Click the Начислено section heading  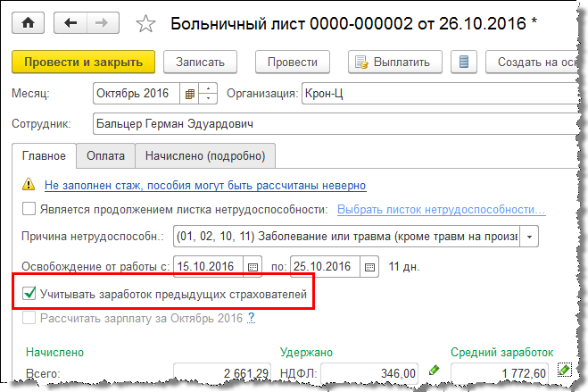(54, 352)
